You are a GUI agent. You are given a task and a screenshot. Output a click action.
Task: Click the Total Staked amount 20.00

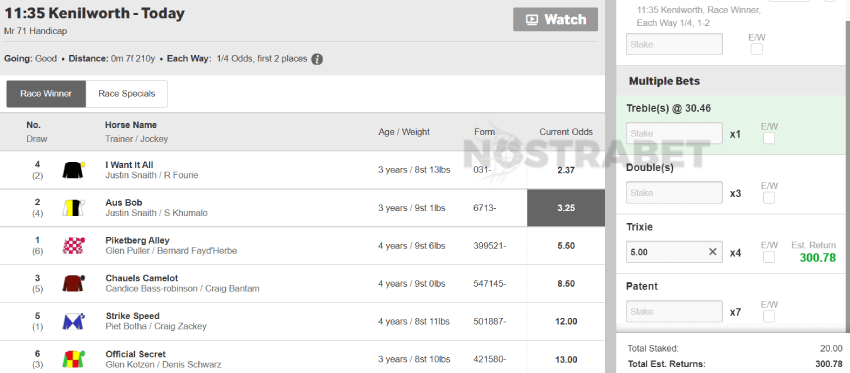(x=832, y=349)
